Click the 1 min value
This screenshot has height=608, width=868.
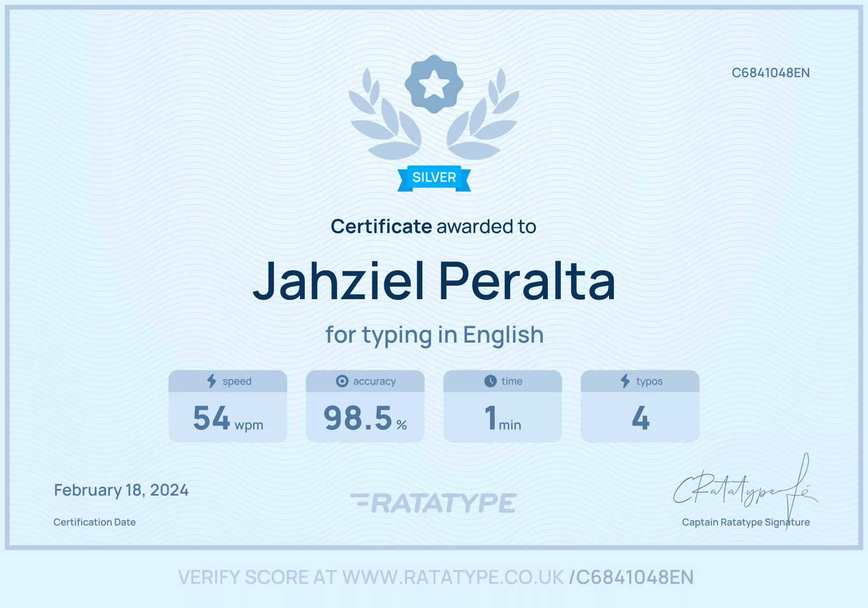pyautogui.click(x=503, y=418)
